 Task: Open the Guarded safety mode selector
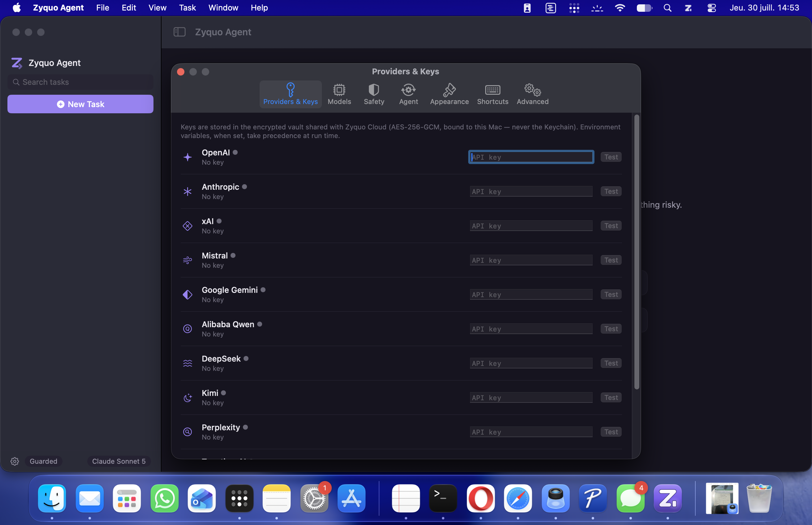point(43,461)
